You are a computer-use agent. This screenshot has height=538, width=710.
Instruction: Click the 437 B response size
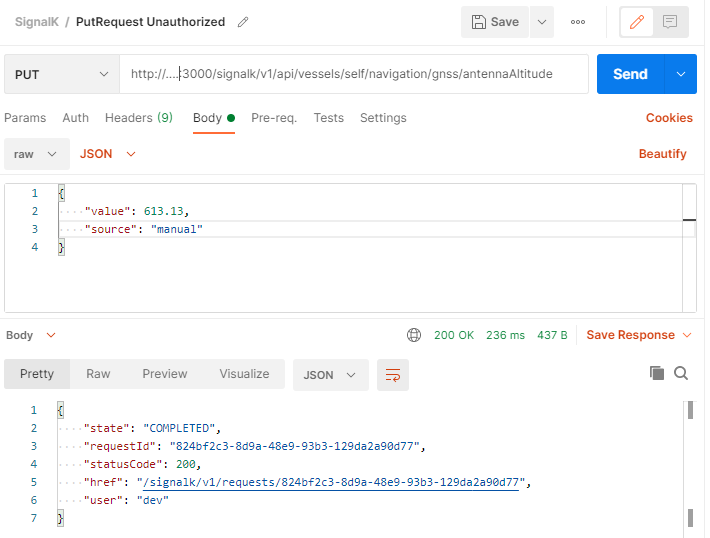(552, 335)
